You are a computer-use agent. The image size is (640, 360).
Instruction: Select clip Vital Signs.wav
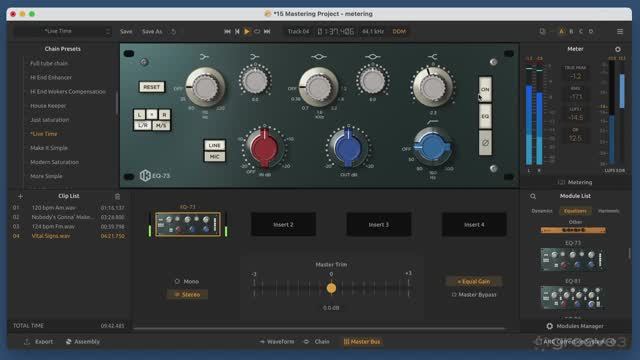(x=69, y=236)
